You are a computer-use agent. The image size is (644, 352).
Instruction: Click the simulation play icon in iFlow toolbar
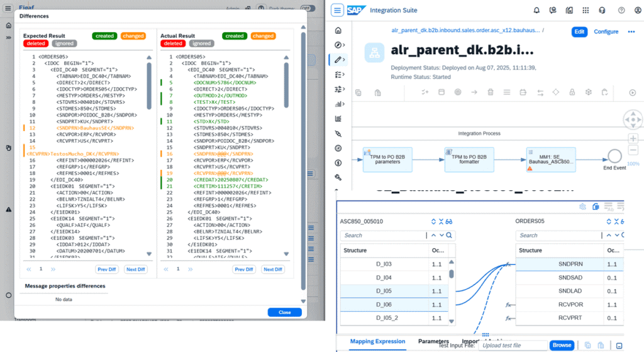pyautogui.click(x=633, y=93)
